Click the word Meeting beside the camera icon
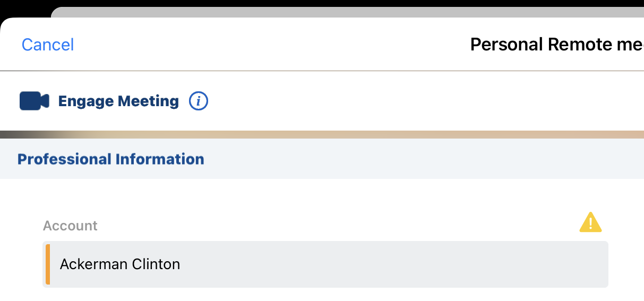The width and height of the screenshot is (644, 301). point(148,101)
